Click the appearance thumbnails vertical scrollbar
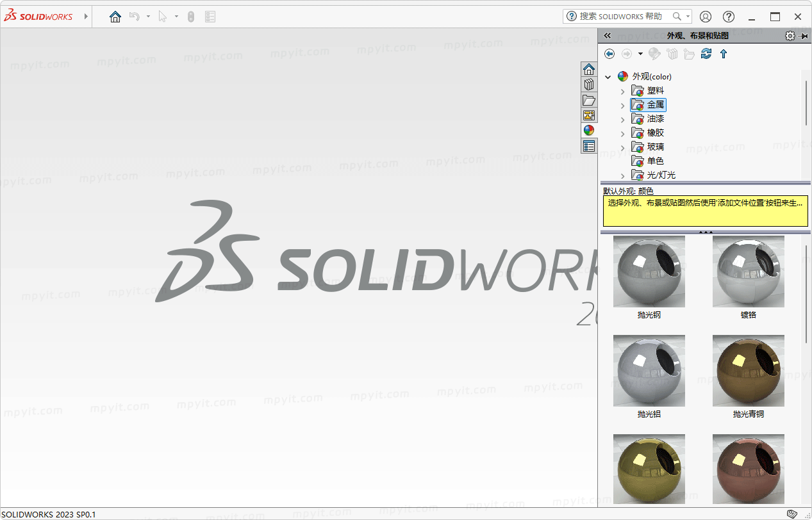The width and height of the screenshot is (812, 520). point(806,293)
